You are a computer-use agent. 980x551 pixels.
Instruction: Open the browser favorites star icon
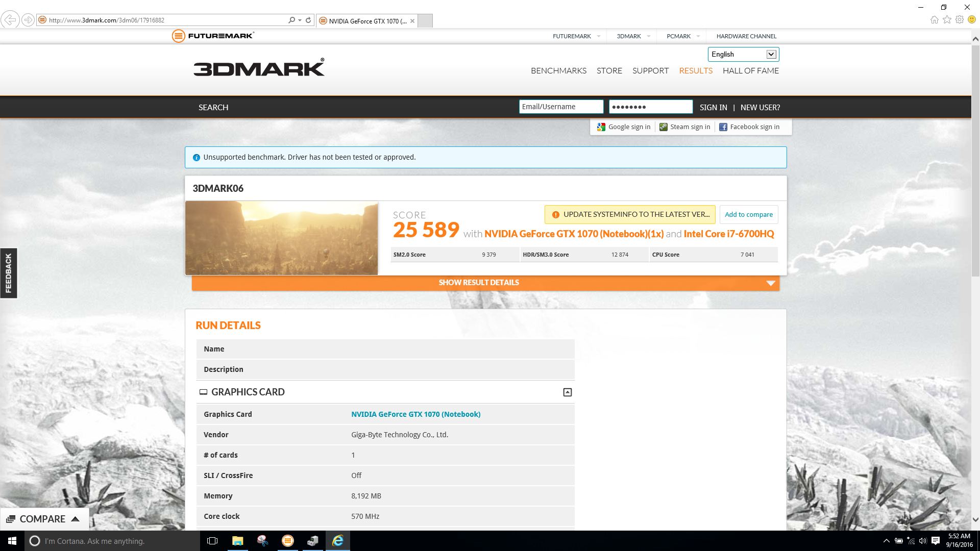pos(947,20)
